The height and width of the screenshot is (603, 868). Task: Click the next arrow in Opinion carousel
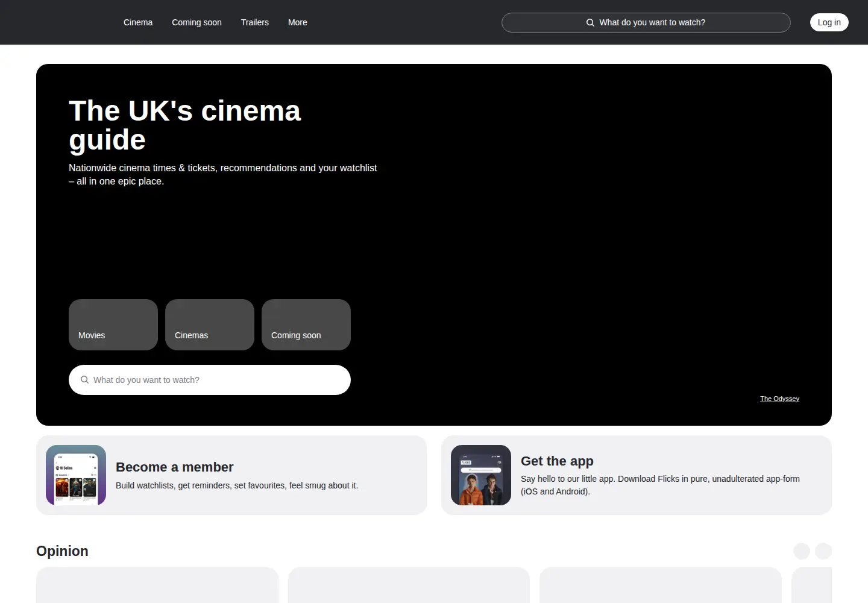point(823,551)
